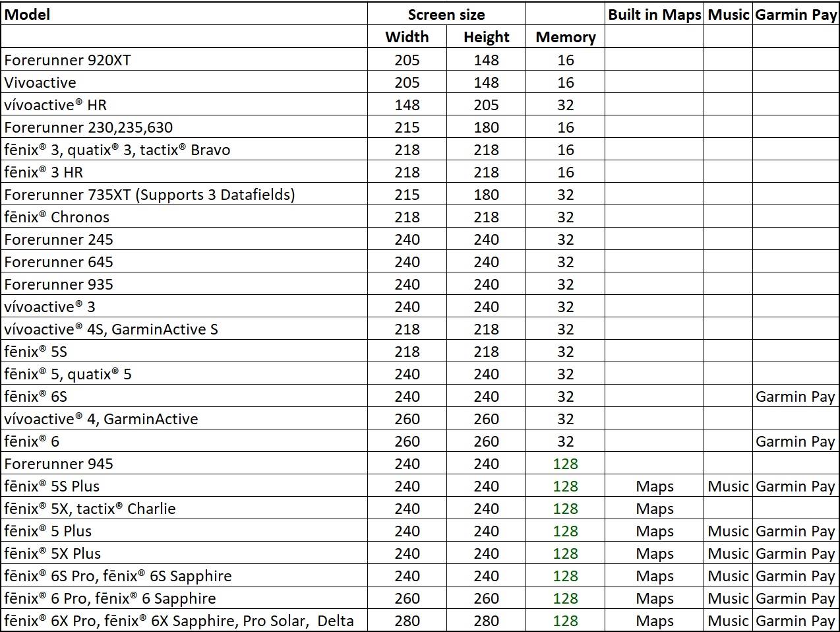Click the Music column header
Screen dimensions: 840x632
[728, 15]
